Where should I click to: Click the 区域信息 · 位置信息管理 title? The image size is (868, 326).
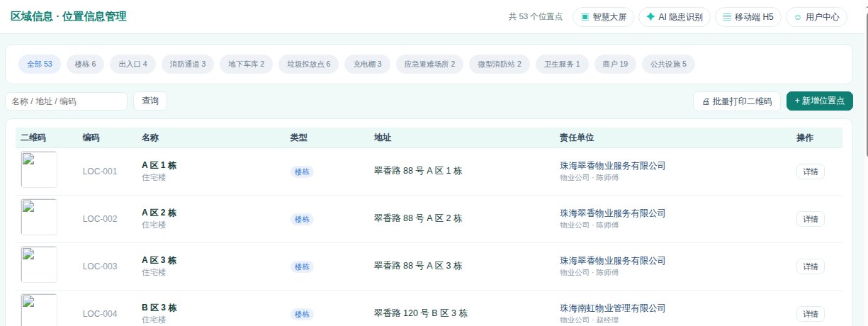point(69,16)
